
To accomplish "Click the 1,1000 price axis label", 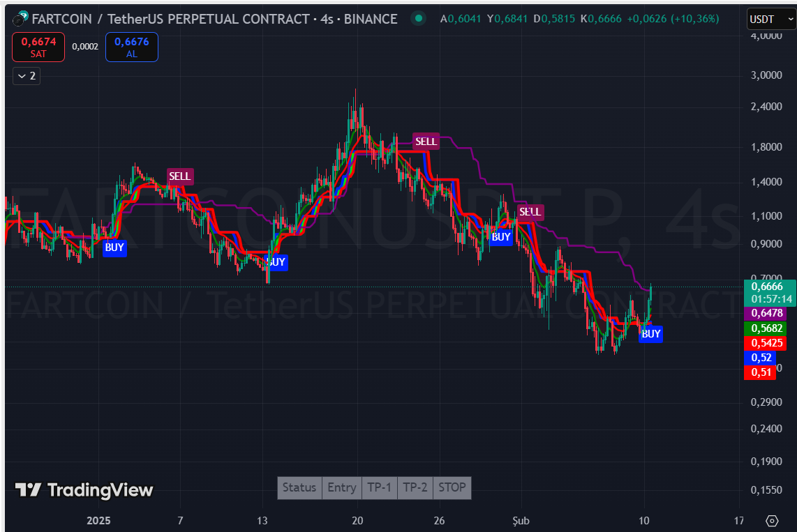I will click(766, 216).
